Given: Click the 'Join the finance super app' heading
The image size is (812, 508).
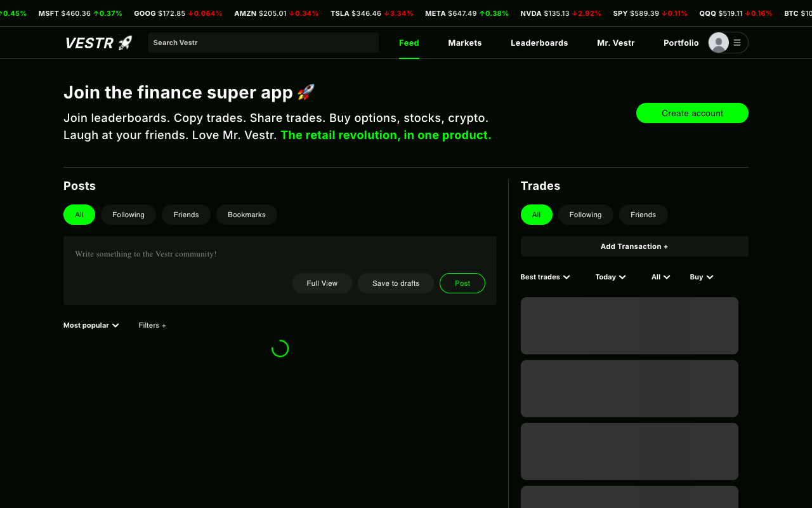Looking at the screenshot, I should pyautogui.click(x=189, y=92).
